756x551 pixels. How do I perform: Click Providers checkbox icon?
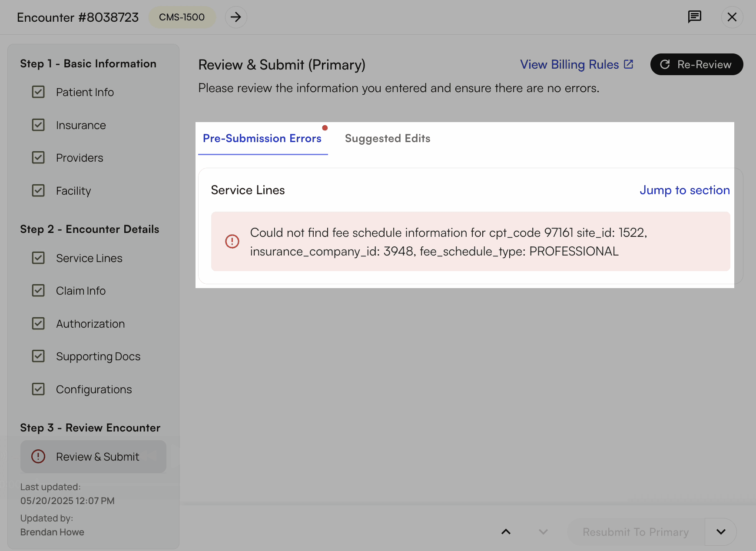pos(38,157)
